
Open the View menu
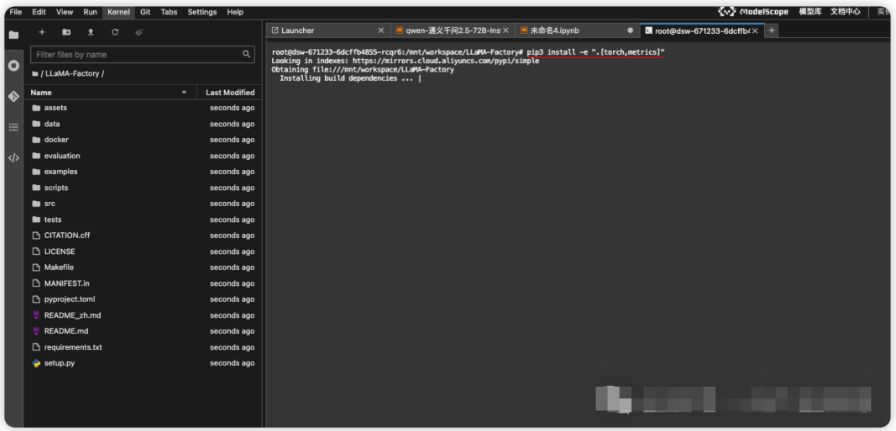click(65, 11)
